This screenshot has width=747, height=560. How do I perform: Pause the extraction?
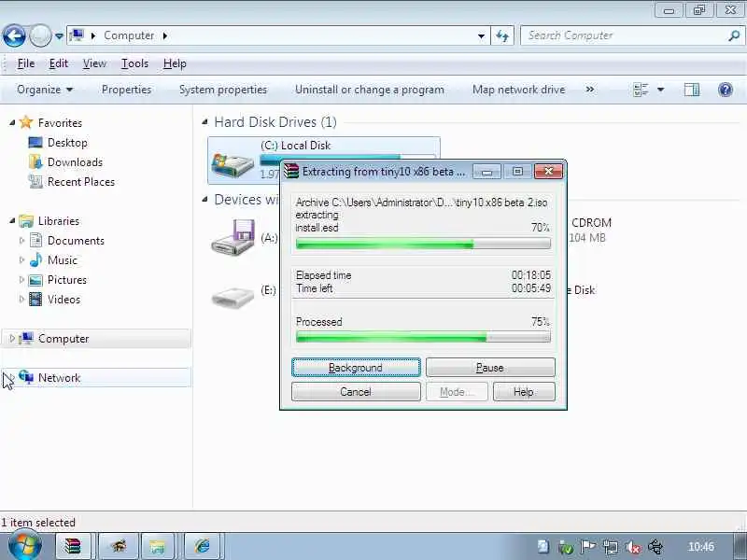pos(490,368)
